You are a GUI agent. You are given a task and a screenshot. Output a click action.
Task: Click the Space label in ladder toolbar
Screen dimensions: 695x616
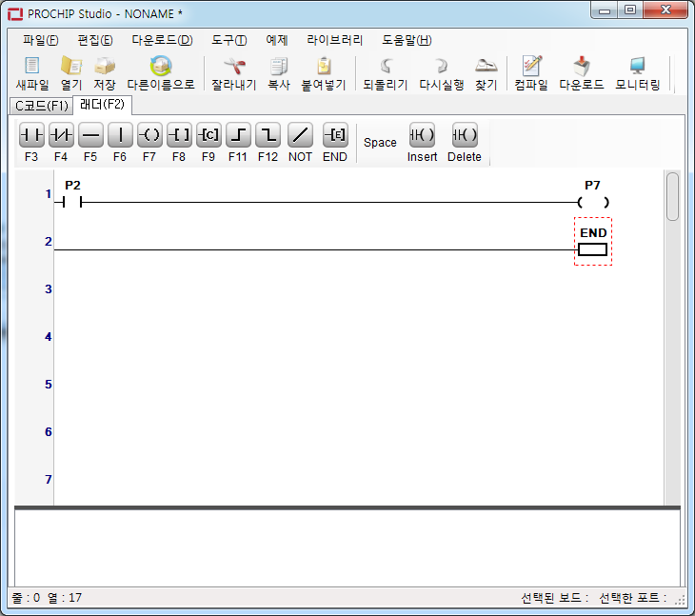click(380, 143)
